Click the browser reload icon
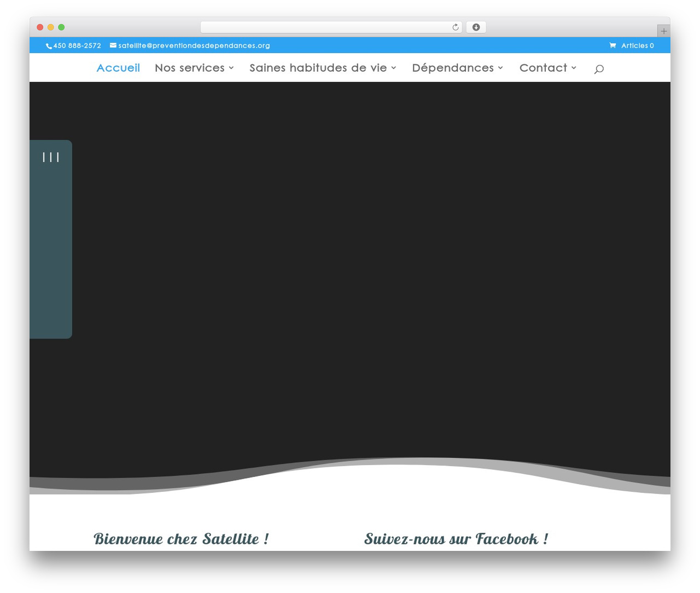The width and height of the screenshot is (700, 593). [455, 27]
